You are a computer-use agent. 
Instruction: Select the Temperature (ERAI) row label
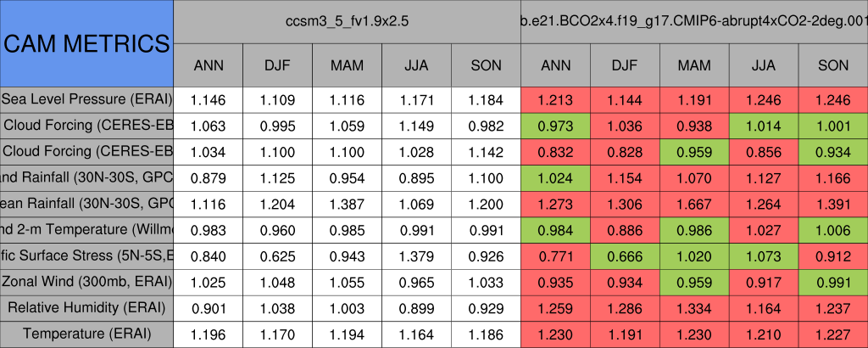click(x=86, y=334)
